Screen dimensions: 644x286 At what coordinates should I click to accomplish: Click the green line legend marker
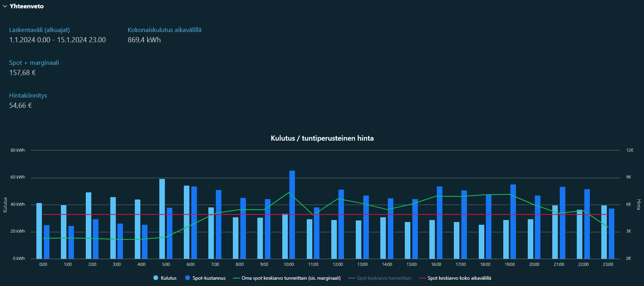click(x=236, y=278)
